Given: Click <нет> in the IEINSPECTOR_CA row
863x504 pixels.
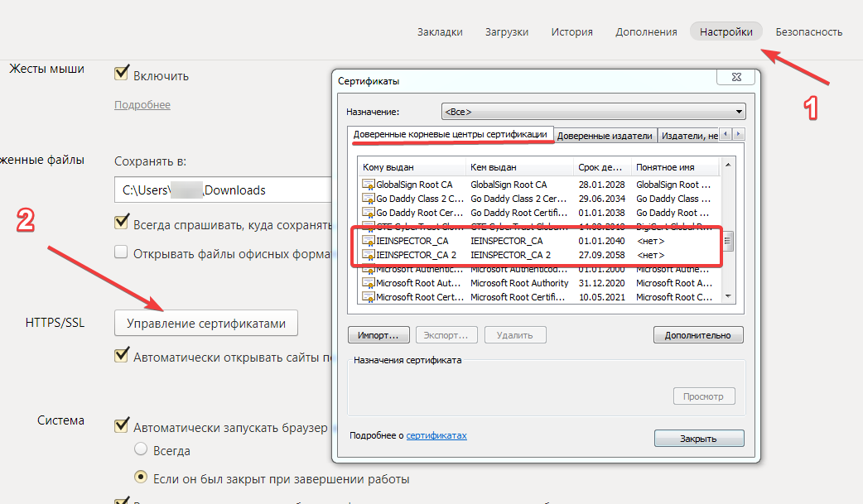Looking at the screenshot, I should [650, 241].
